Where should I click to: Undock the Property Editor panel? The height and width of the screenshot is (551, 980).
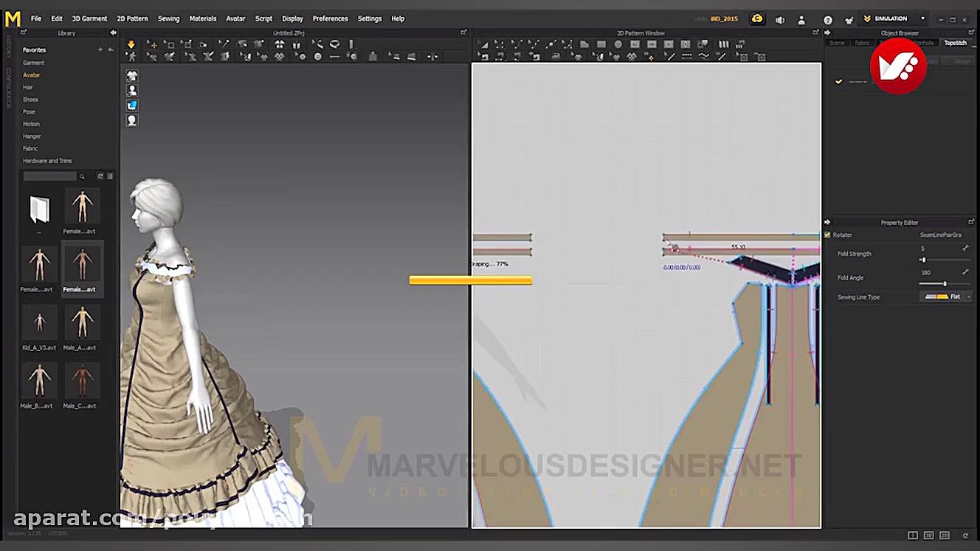[x=971, y=222]
